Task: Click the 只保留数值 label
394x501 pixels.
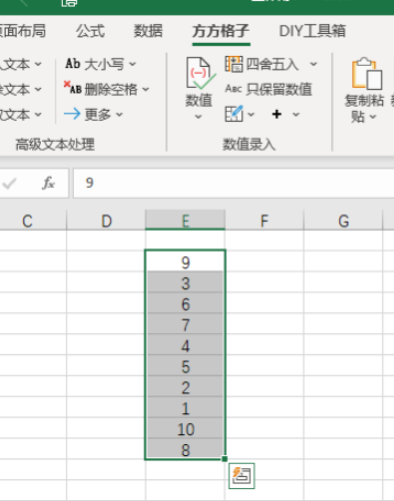Action: [x=279, y=89]
